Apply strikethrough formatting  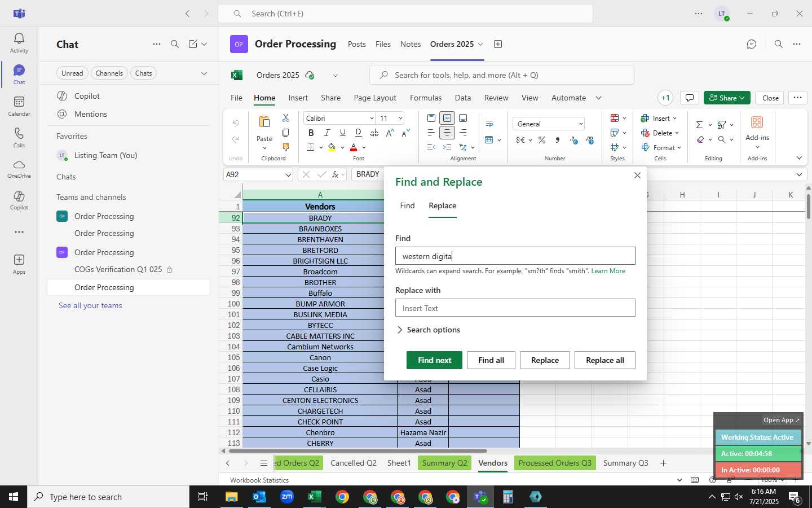pos(374,133)
